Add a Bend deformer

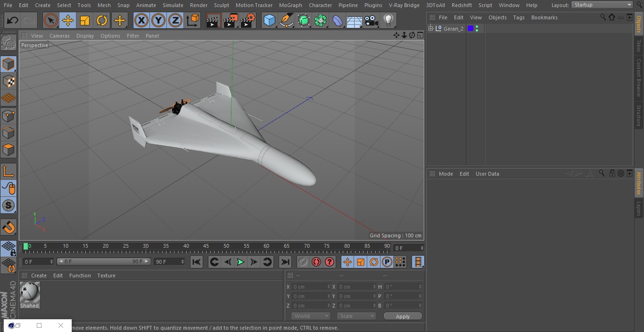(x=338, y=20)
